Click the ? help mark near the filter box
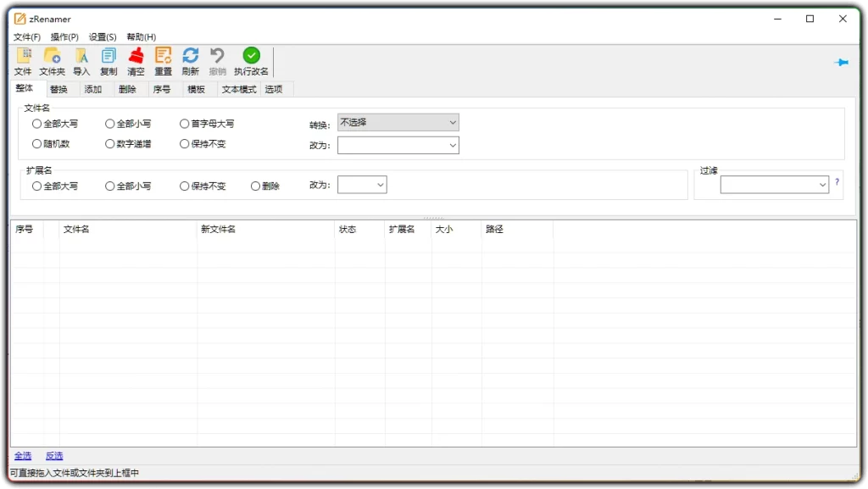 (837, 183)
